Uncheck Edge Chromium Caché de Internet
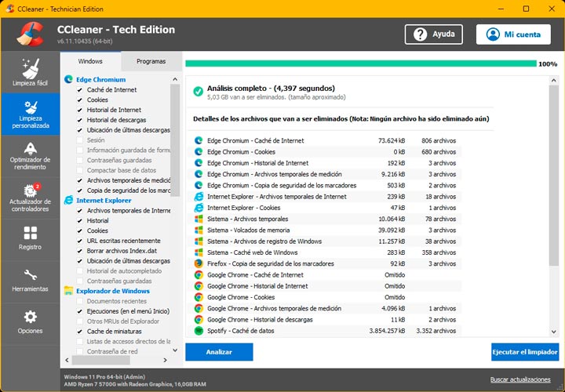 coord(79,89)
